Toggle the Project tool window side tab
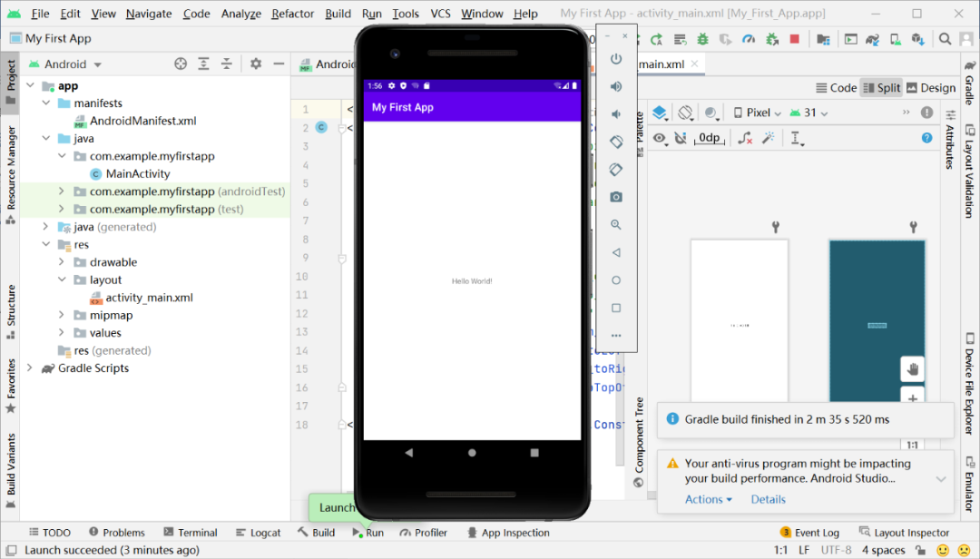 click(x=11, y=83)
